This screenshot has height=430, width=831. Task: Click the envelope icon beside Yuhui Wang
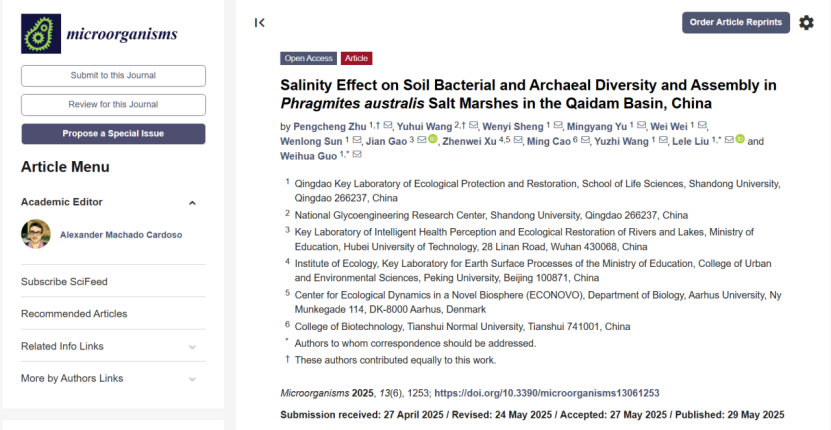(474, 126)
